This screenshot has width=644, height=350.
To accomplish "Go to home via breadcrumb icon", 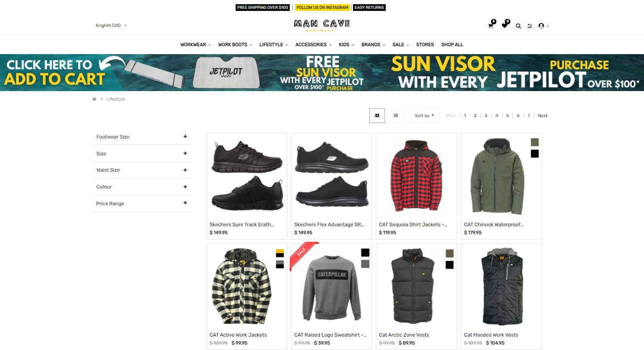I will point(94,99).
